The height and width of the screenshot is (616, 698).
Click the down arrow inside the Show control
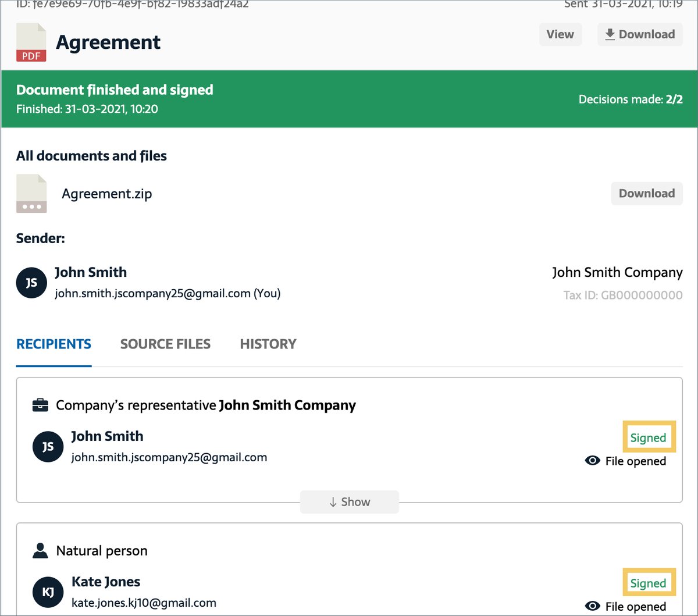[333, 501]
